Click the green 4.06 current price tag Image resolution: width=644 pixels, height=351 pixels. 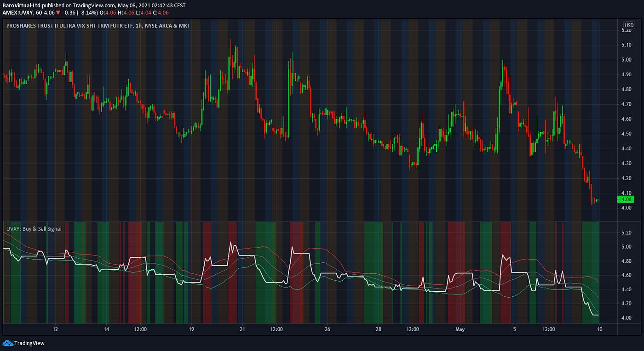point(625,199)
